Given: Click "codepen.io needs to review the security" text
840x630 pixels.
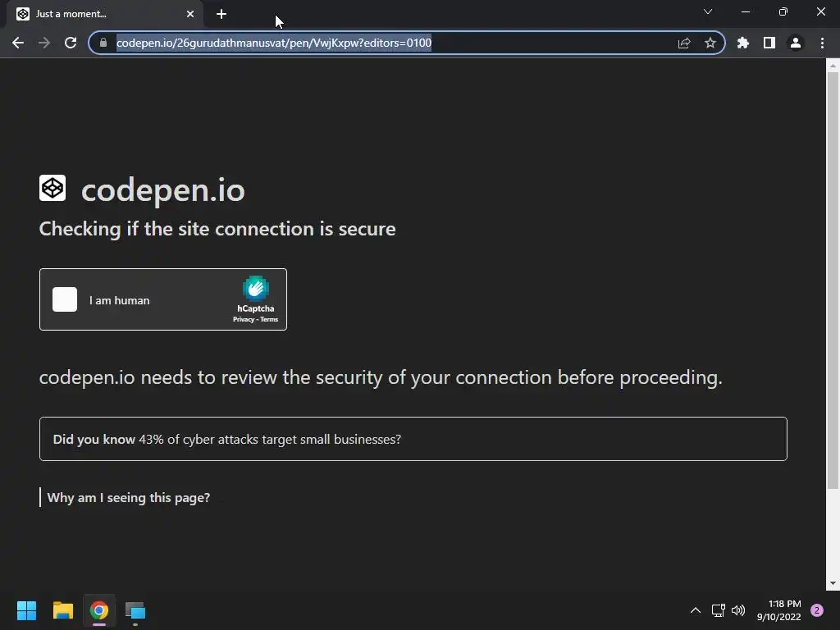Looking at the screenshot, I should click(381, 377).
